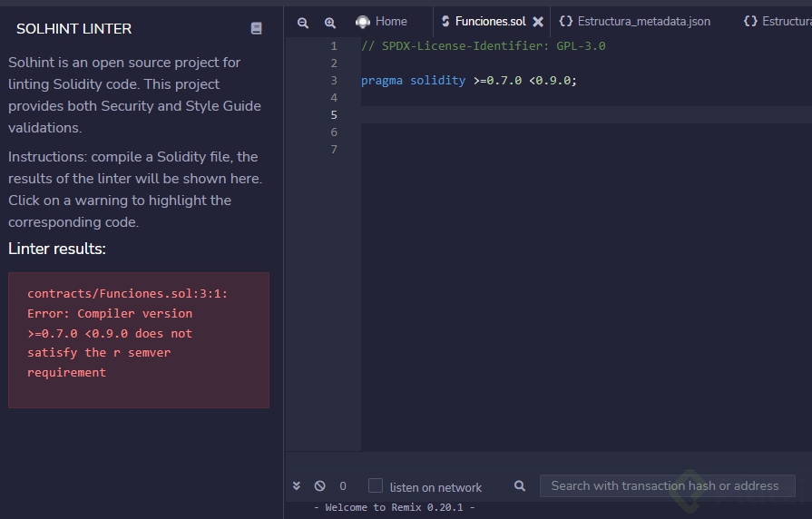Open the Estructura_metadata.json tab

[x=643, y=22]
